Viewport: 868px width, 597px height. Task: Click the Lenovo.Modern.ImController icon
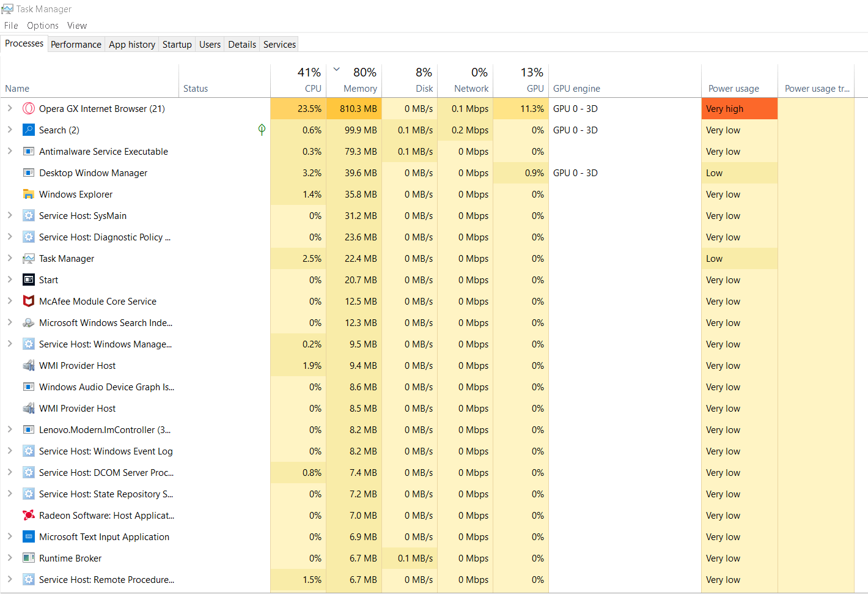29,430
